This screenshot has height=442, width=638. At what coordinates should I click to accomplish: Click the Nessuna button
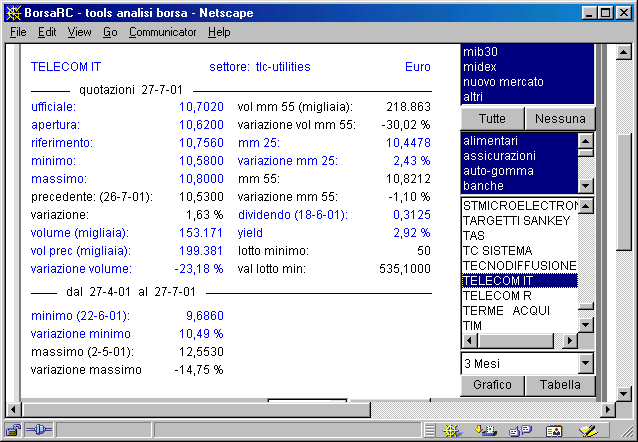tap(560, 118)
